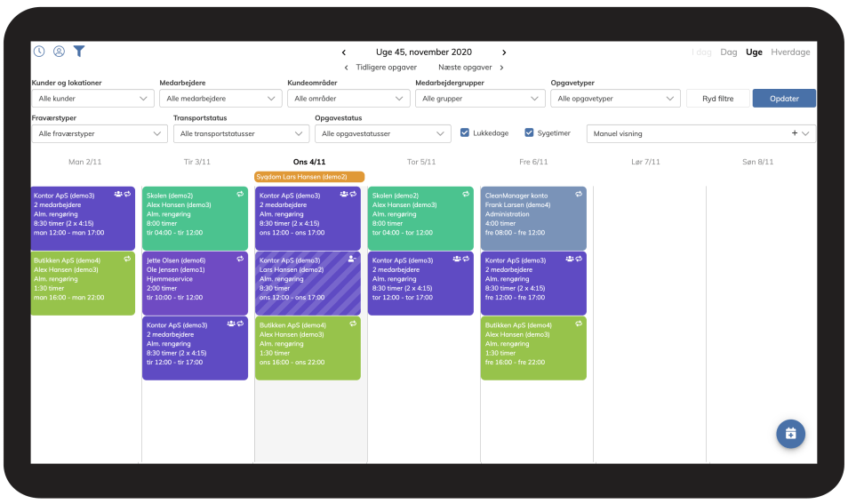
Task: Toggle the Lukkedage checkbox
Action: [465, 133]
